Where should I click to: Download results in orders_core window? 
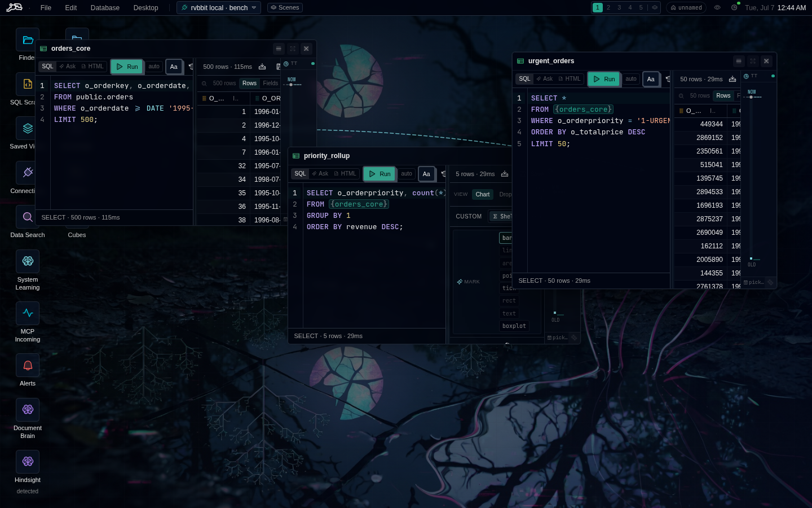pyautogui.click(x=262, y=67)
